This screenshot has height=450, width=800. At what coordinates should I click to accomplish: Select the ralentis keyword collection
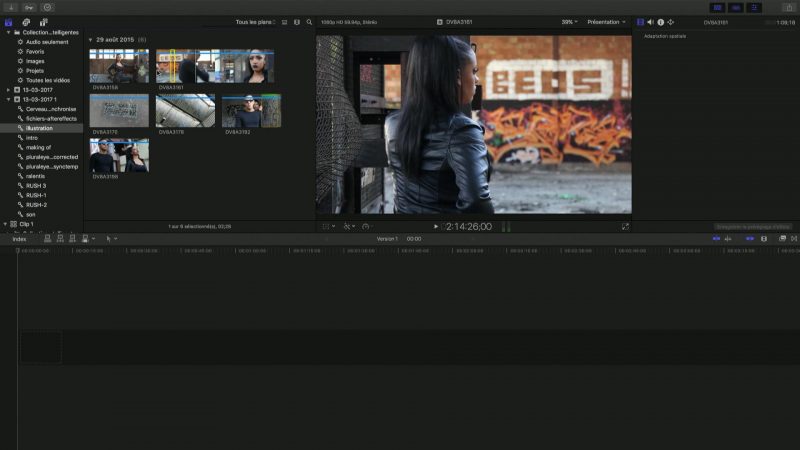[35, 176]
